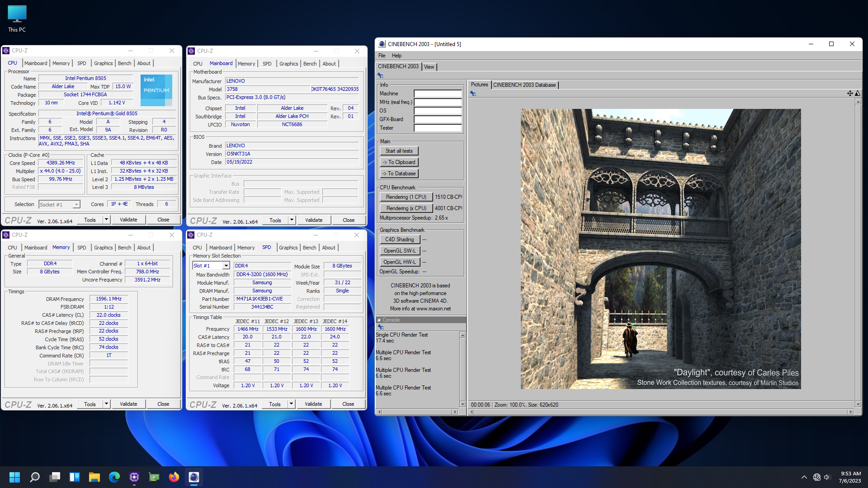
Task: Click Tester input field
Action: [438, 128]
